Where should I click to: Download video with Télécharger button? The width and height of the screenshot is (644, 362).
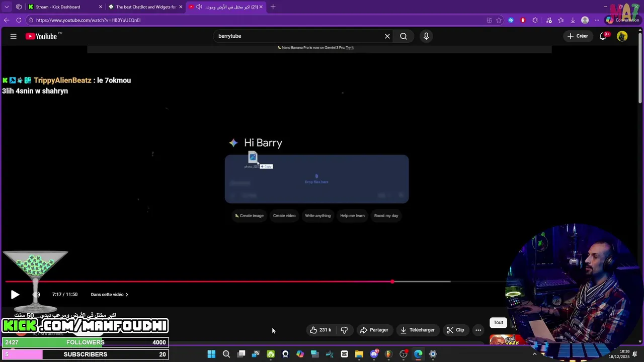click(x=418, y=330)
